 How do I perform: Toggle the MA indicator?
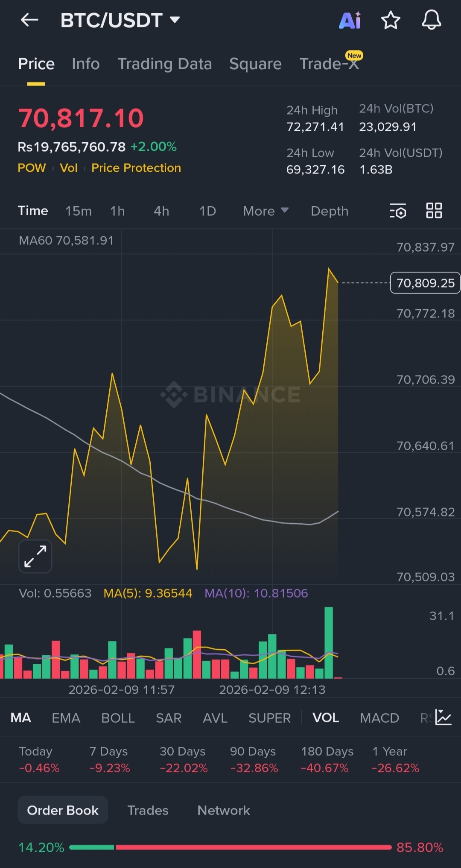point(20,718)
